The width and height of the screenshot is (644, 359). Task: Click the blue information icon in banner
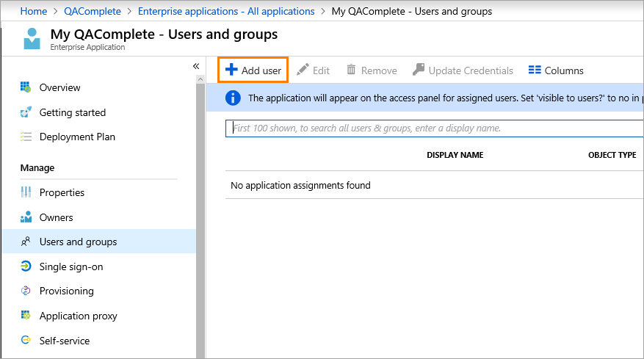[x=232, y=98]
